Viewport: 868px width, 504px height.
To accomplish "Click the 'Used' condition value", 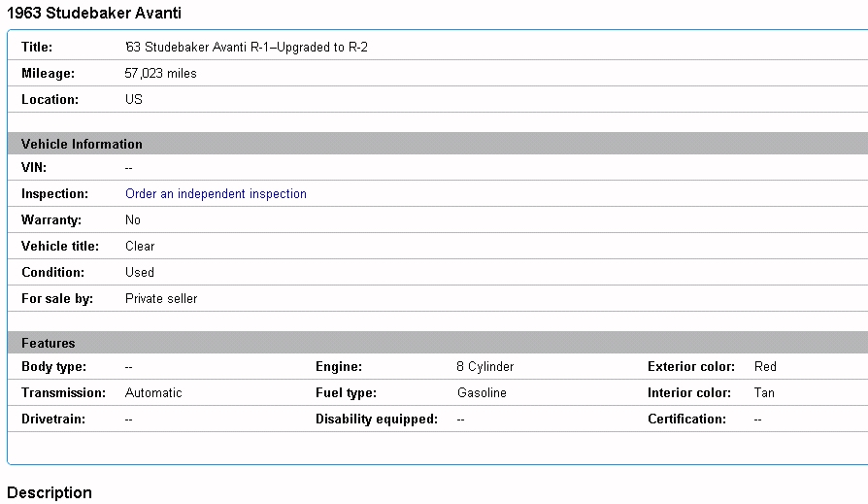I will [140, 273].
